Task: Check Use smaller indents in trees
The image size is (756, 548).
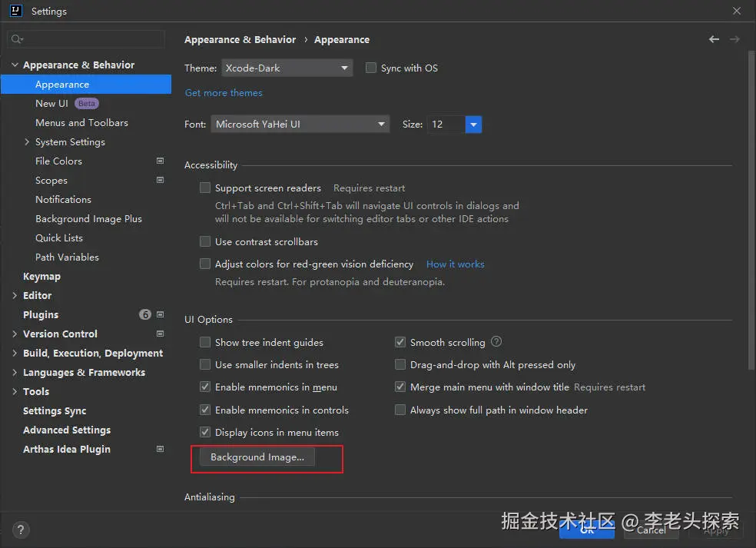Action: pyautogui.click(x=205, y=364)
